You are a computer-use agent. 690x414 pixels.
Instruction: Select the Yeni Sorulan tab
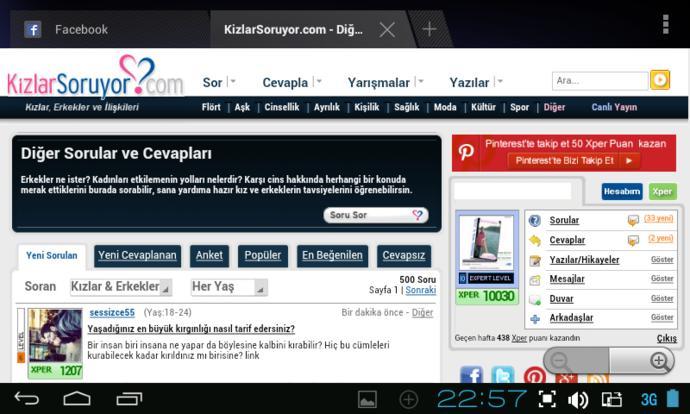(x=51, y=256)
